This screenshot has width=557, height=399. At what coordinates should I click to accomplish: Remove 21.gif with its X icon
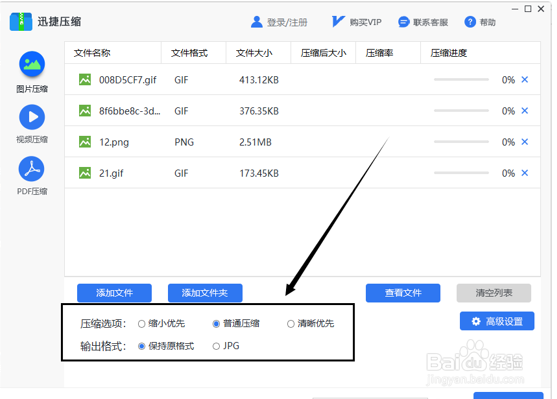point(525,173)
